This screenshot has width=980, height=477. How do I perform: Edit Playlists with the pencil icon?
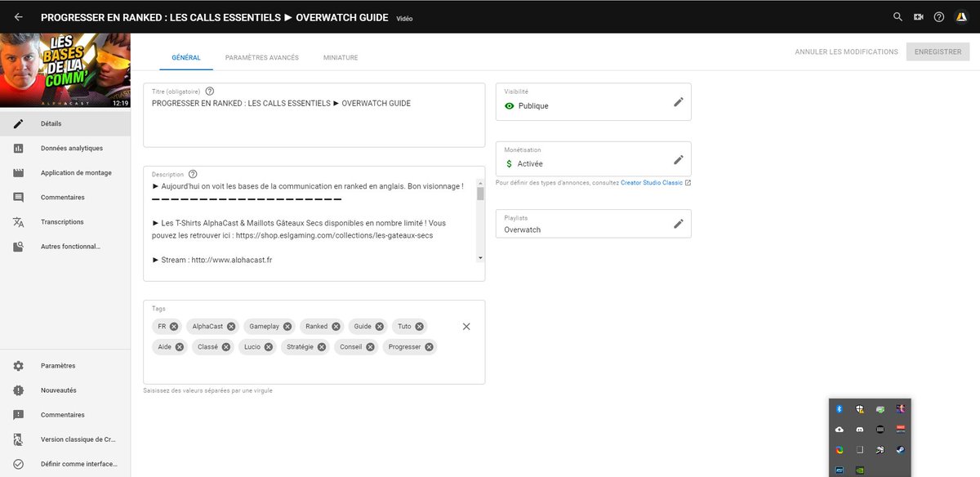pyautogui.click(x=678, y=224)
